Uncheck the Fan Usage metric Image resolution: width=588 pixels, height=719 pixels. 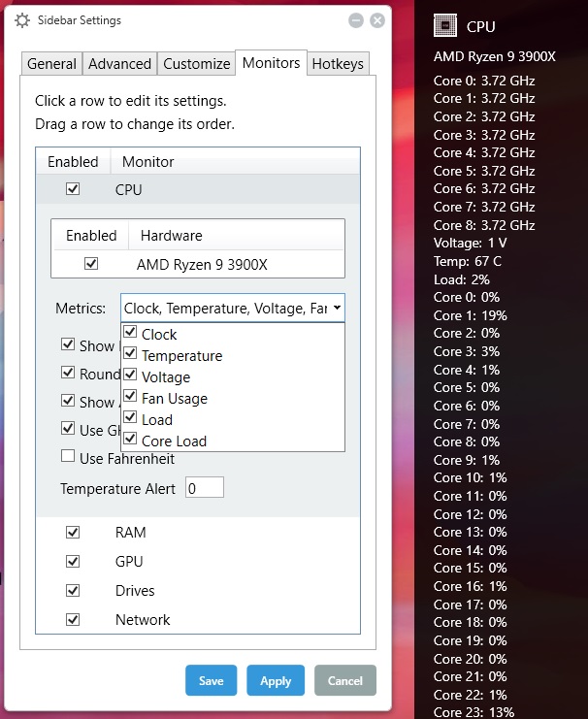[x=130, y=395]
